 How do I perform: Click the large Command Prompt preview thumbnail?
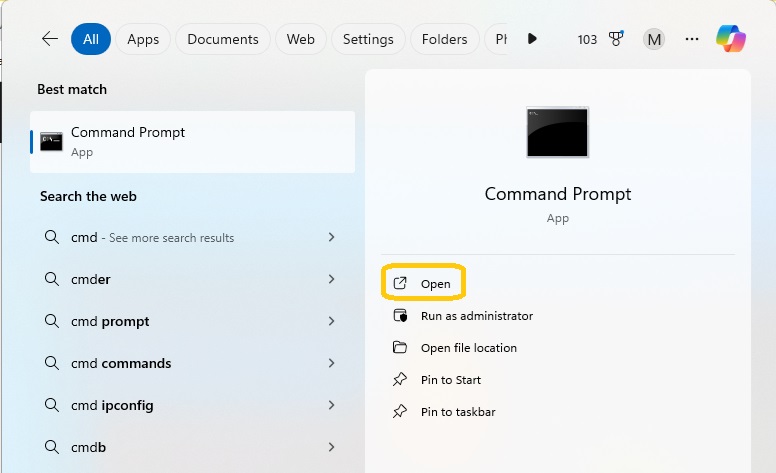(x=558, y=132)
